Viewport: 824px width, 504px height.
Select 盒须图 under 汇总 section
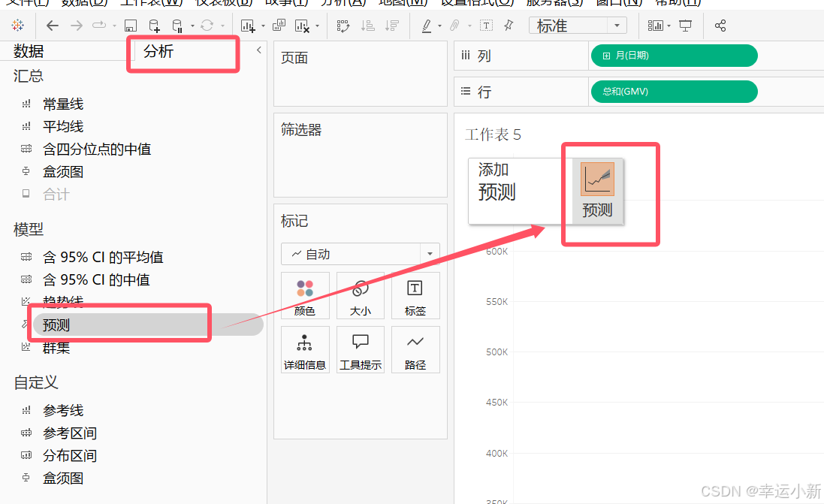click(x=63, y=172)
